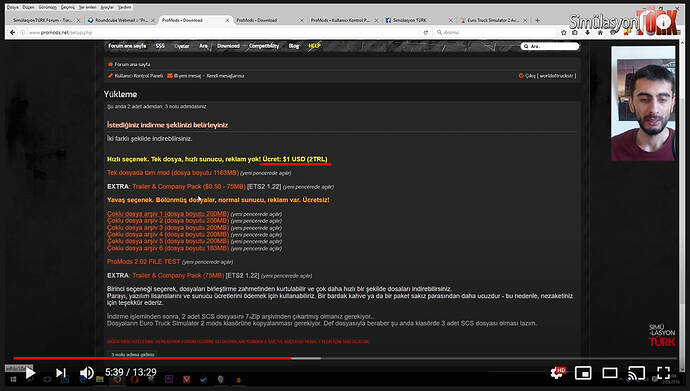Click 'İstediğiniz indirme şeklinizi belirleyiniz' heading

167,125
